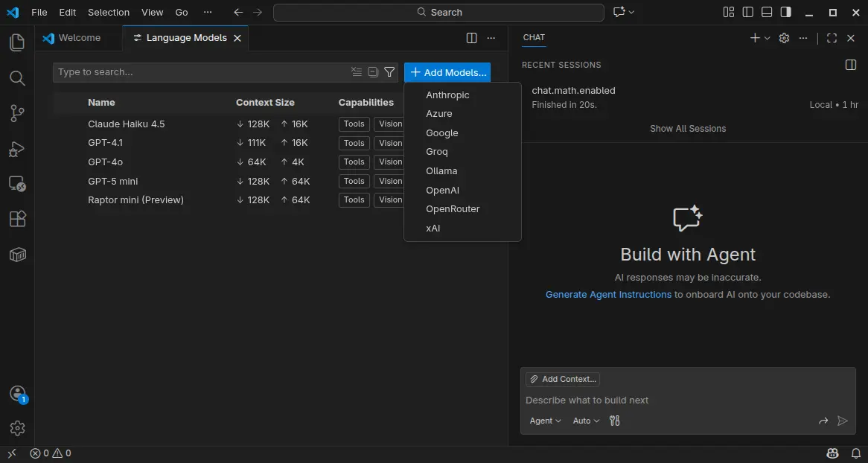Click Generate Agent Instructions link
This screenshot has height=463, width=868.
pos(608,294)
